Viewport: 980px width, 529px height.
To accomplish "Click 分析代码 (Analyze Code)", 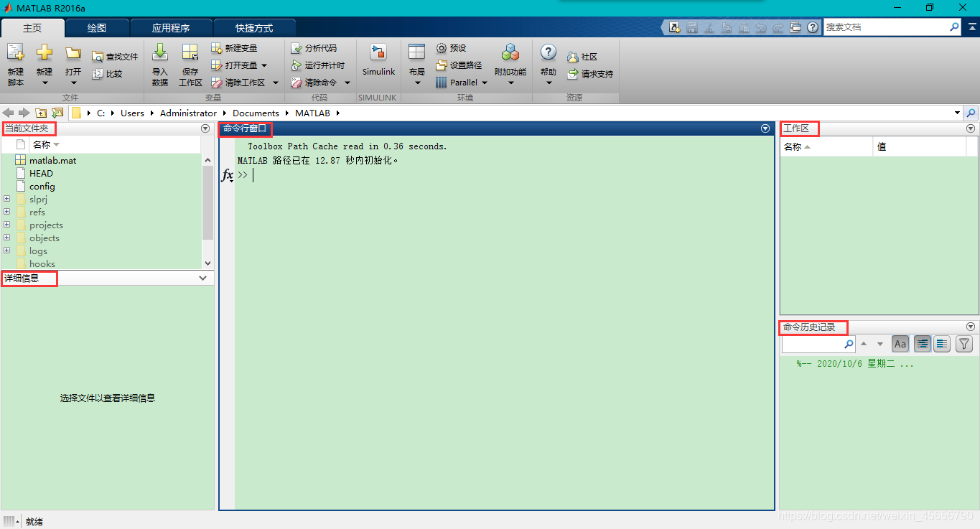I will click(x=314, y=48).
